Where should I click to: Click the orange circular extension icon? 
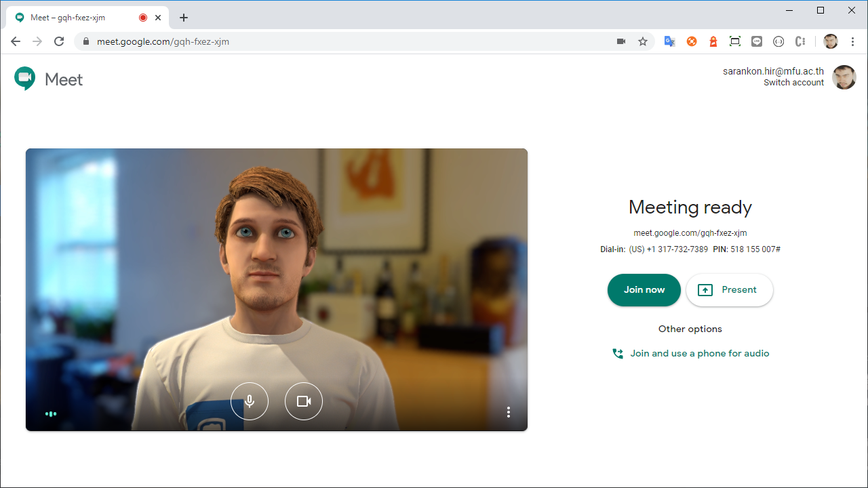click(x=692, y=41)
